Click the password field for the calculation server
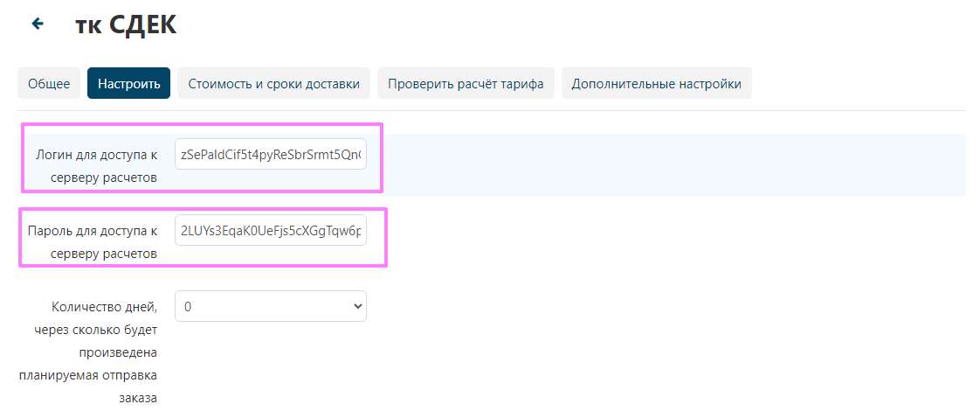Viewport: 980px width, 418px height. coord(271,230)
